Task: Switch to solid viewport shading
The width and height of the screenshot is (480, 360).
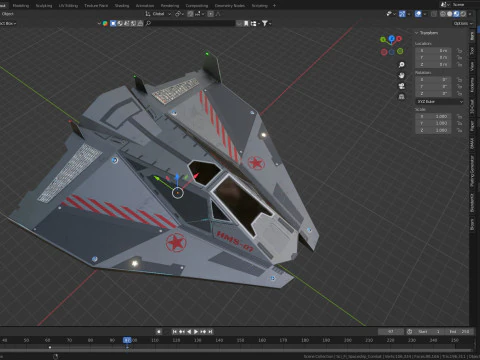Action: tap(449, 14)
